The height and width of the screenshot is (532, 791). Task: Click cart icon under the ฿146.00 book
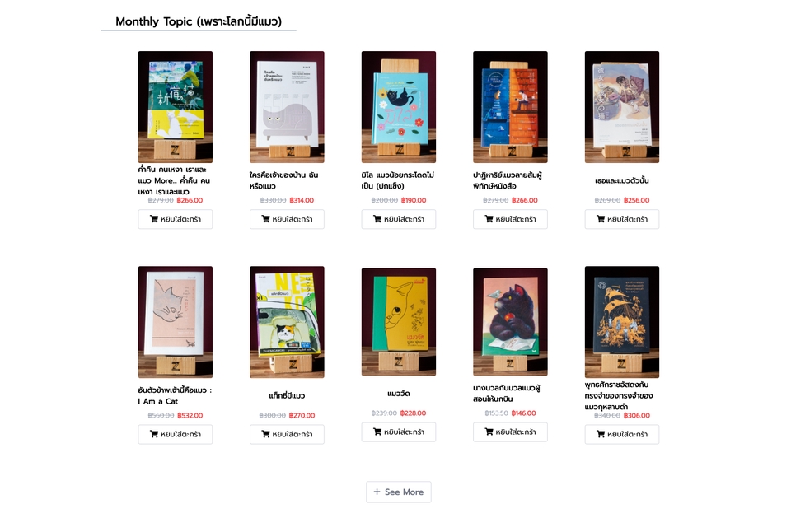(x=489, y=432)
